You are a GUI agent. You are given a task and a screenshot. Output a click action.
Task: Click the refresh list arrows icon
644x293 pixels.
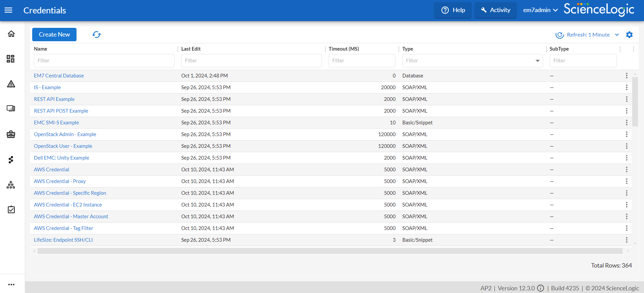click(97, 35)
